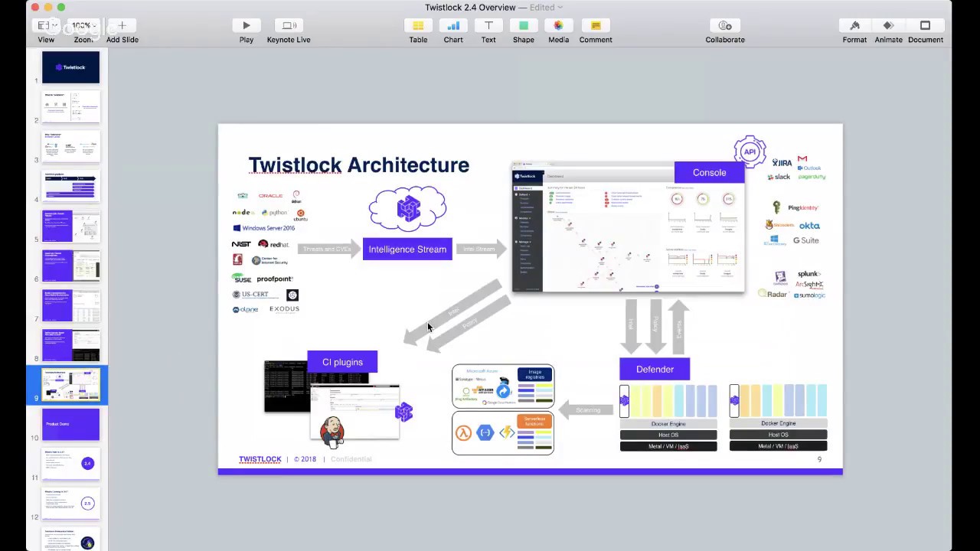This screenshot has width=980, height=551.
Task: Select slide 12 thumbnail
Action: (x=71, y=504)
